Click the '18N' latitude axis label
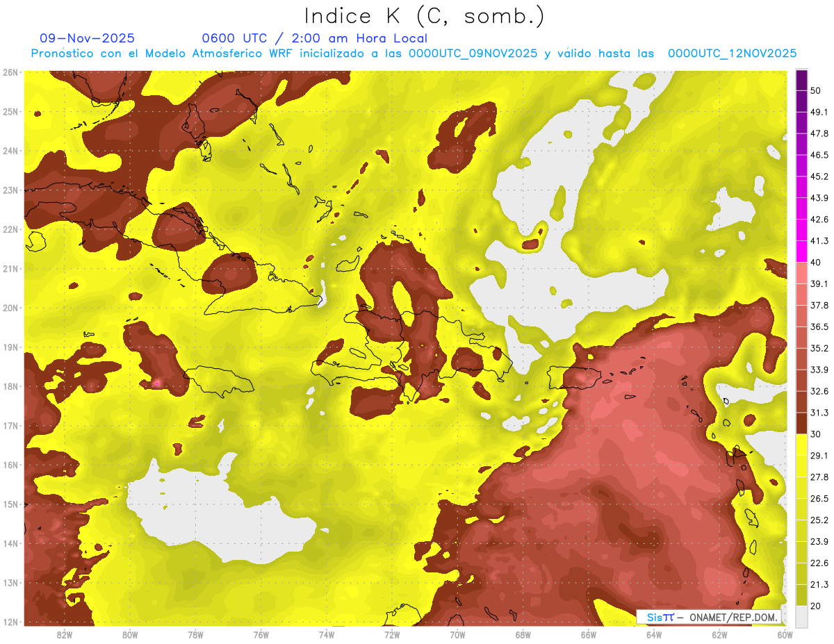 (x=10, y=386)
